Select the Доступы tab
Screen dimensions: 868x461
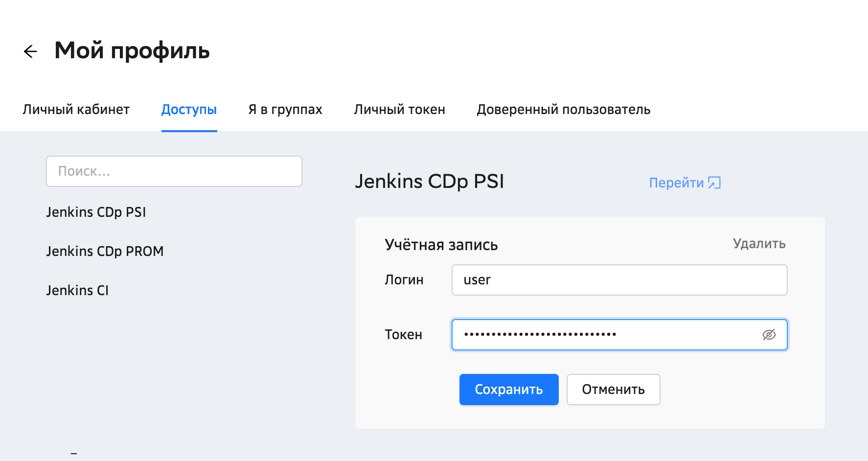[x=189, y=110]
